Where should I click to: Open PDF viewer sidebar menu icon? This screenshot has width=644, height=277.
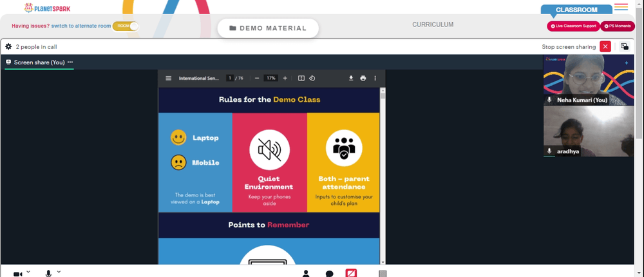click(x=168, y=78)
